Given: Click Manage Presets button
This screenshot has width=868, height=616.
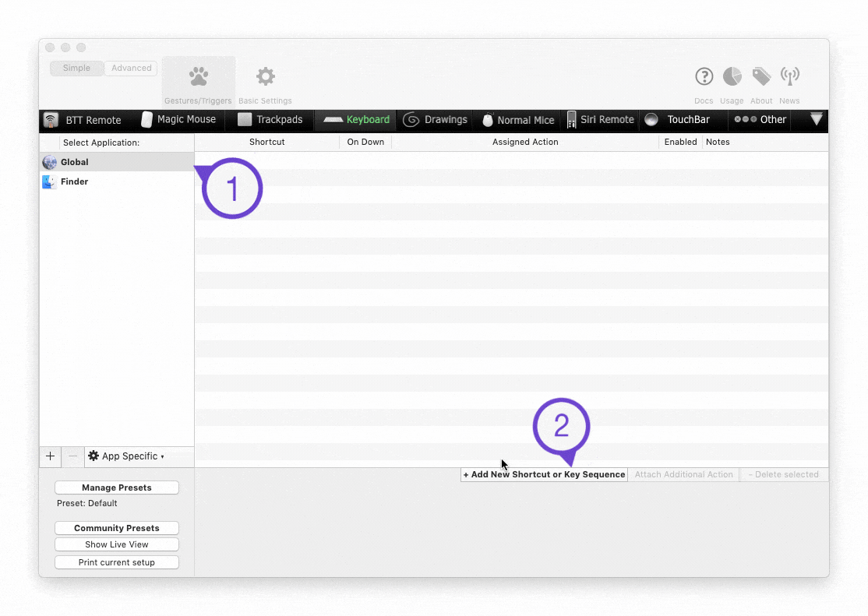Looking at the screenshot, I should [117, 488].
